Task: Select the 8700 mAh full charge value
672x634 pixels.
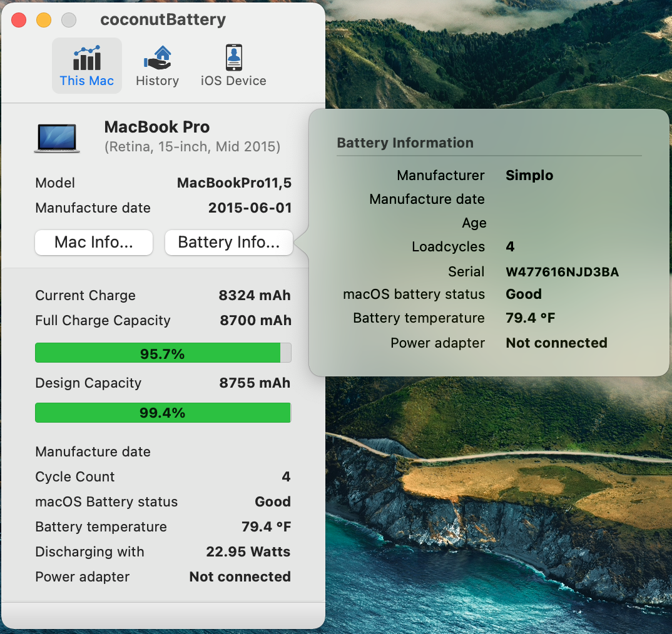Action: pyautogui.click(x=255, y=320)
